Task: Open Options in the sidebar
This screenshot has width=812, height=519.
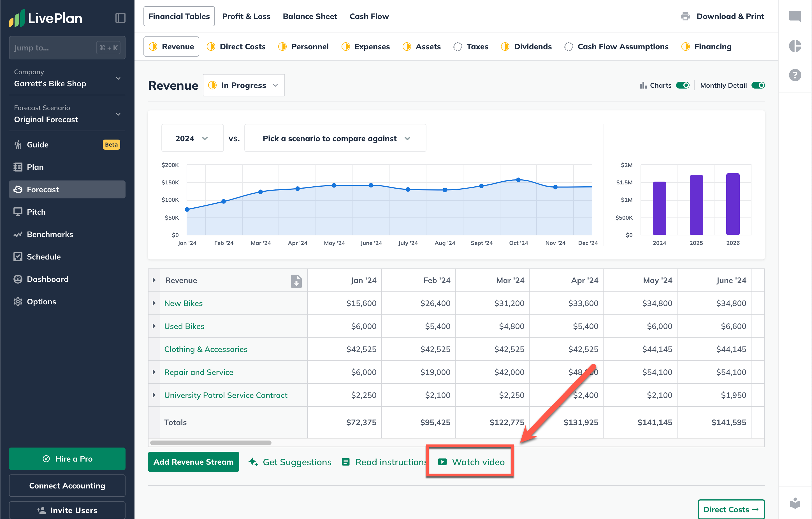Action: (x=67, y=302)
